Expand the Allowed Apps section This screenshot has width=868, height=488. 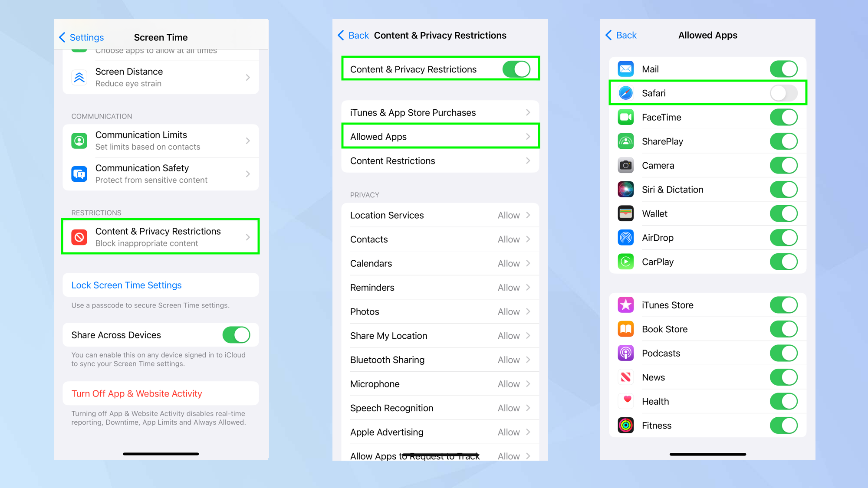tap(439, 137)
